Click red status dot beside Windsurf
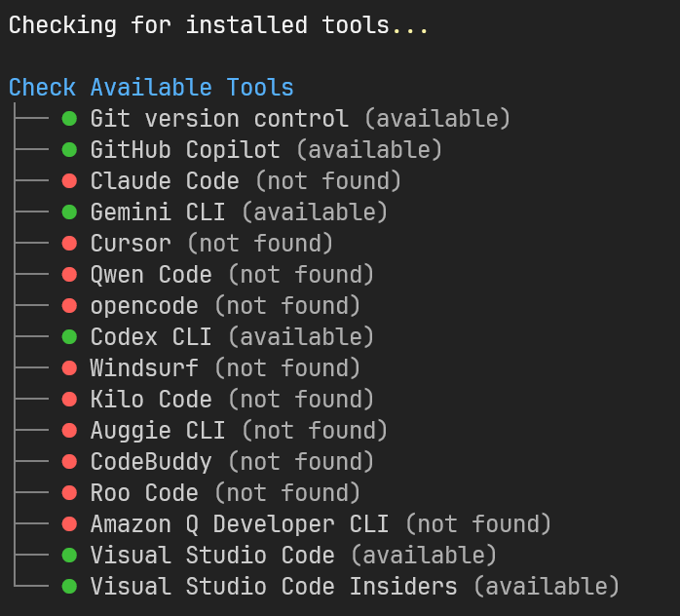 pos(69,368)
